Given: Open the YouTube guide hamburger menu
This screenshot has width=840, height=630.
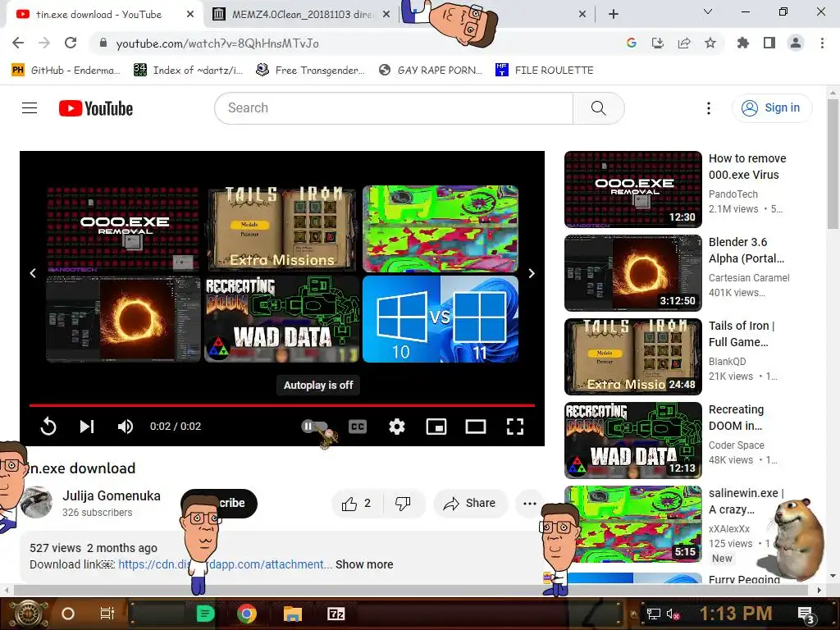Looking at the screenshot, I should pyautogui.click(x=30, y=108).
